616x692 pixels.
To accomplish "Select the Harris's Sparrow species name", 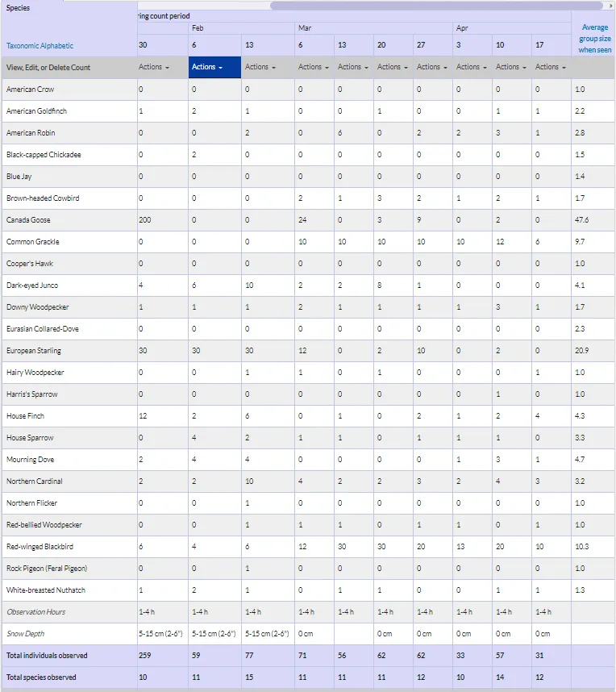I will [31, 394].
